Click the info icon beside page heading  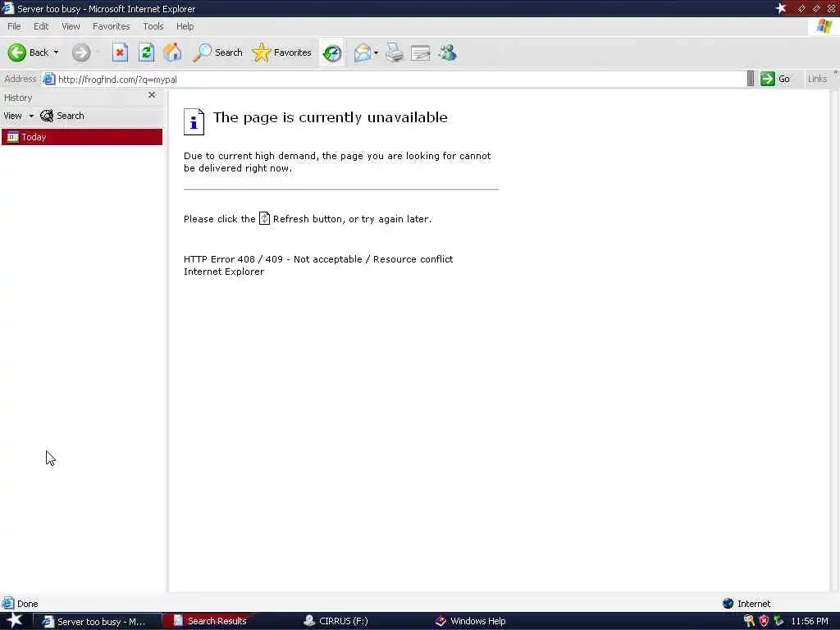pyautogui.click(x=194, y=121)
